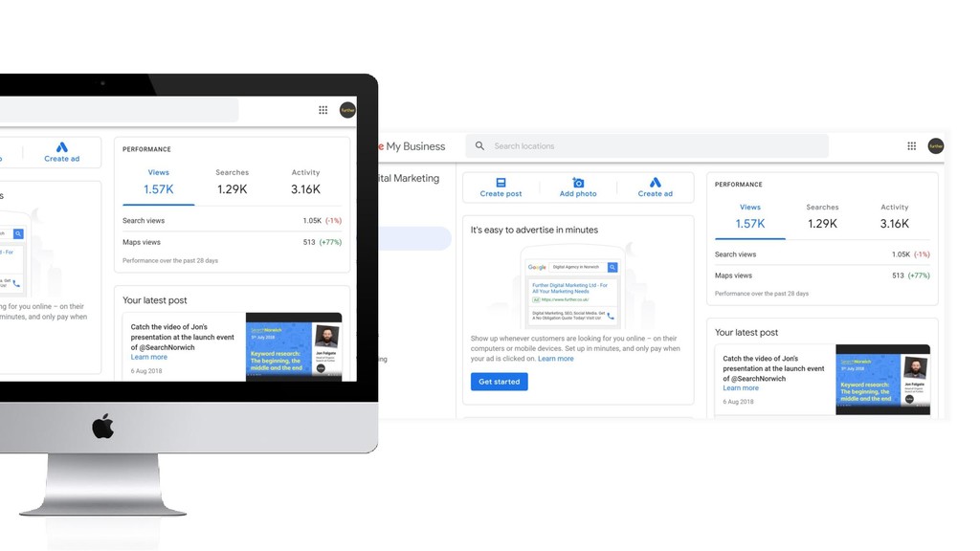980x551 pixels.
Task: Click Search views row in right window
Action: point(822,254)
